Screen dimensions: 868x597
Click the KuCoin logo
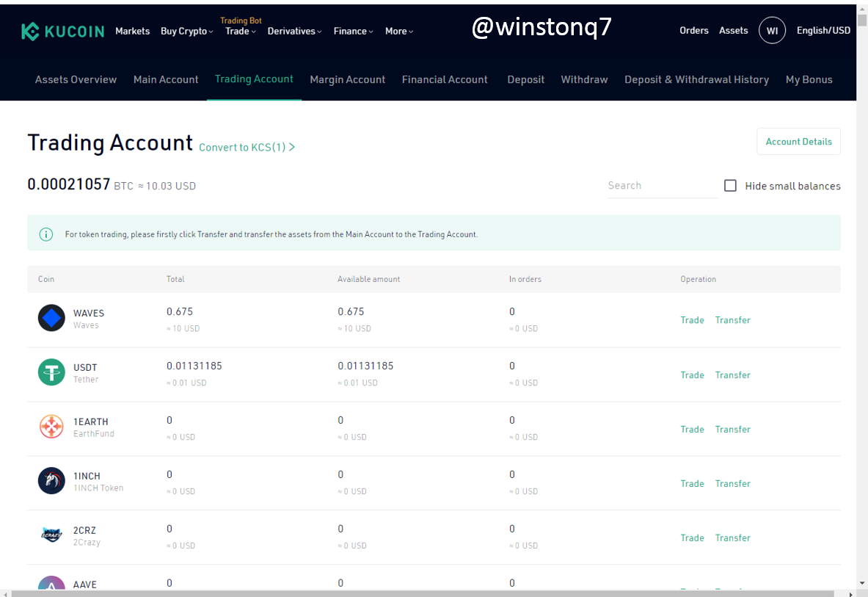(x=62, y=32)
